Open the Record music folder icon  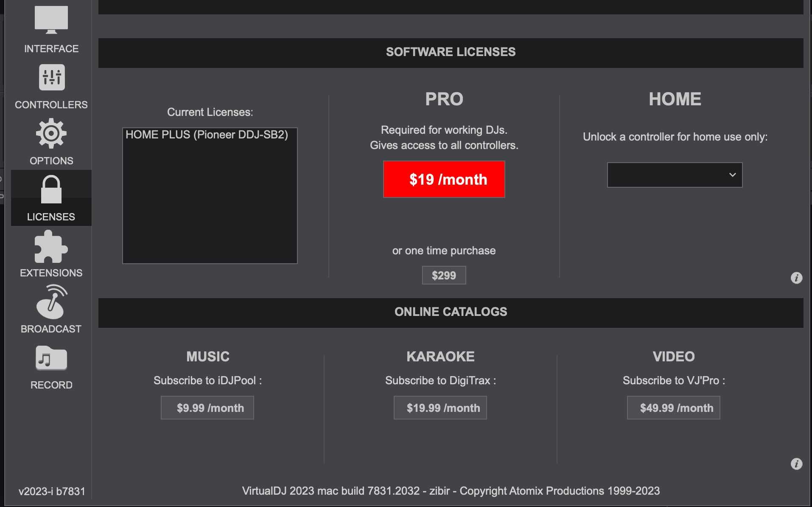51,358
